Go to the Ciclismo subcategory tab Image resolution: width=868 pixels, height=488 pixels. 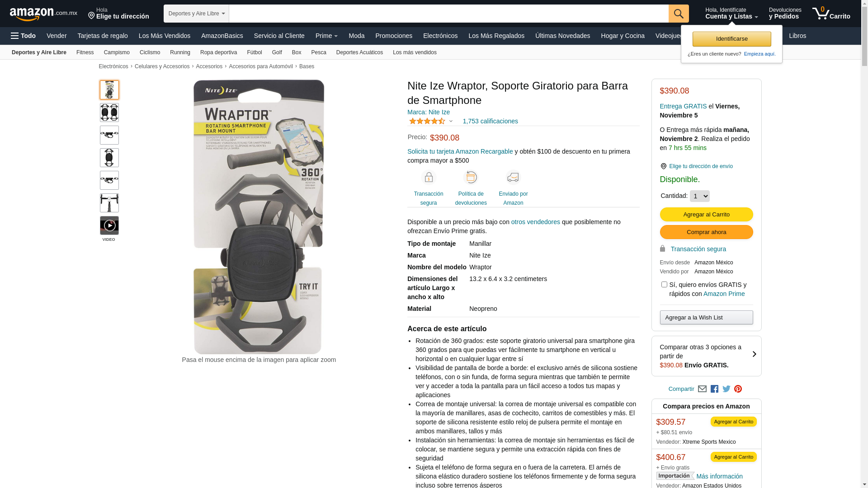pos(150,52)
